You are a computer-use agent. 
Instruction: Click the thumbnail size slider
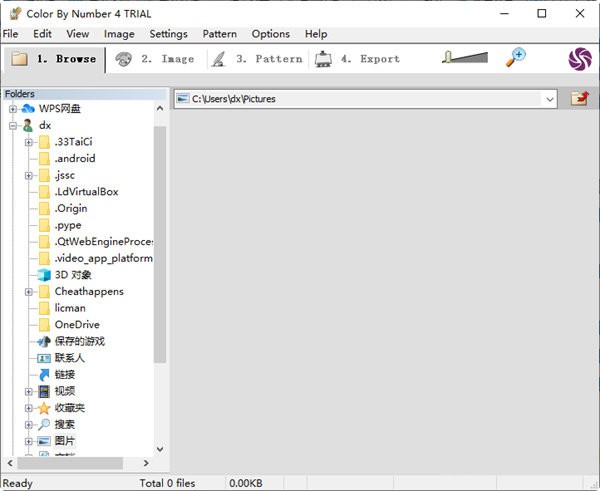tap(463, 59)
